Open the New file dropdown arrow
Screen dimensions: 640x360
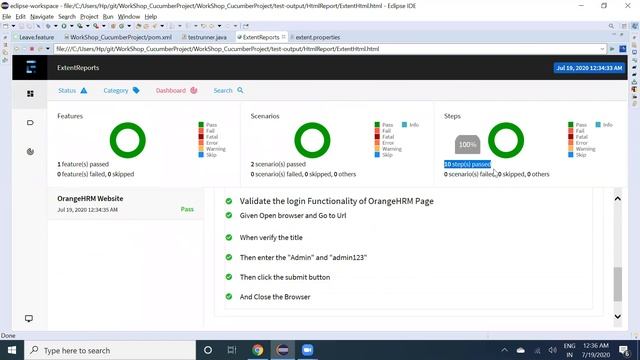(x=13, y=26)
